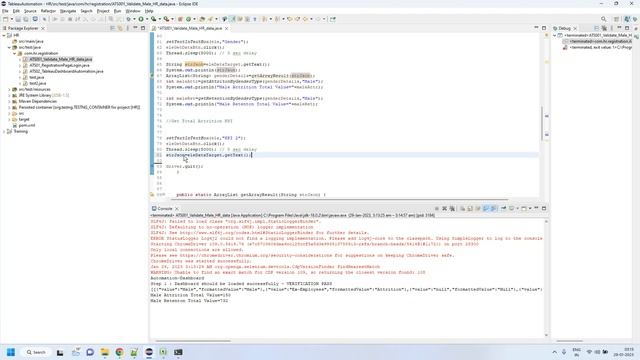Click the driver.quit() line in the editor
This screenshot has width=640, height=360.
click(184, 167)
